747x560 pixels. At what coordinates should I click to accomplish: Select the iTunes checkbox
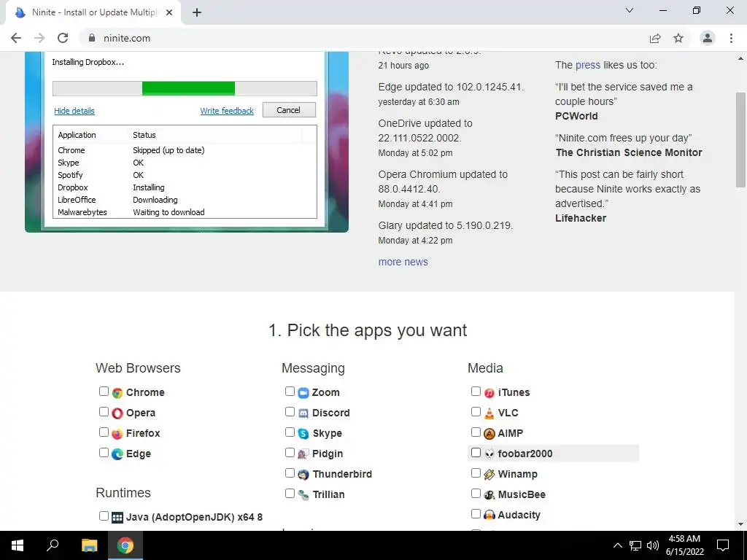click(x=476, y=392)
